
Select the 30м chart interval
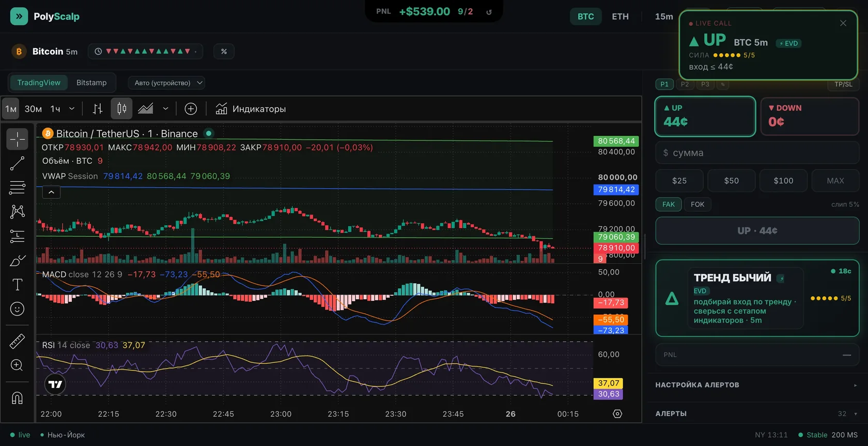pos(33,109)
